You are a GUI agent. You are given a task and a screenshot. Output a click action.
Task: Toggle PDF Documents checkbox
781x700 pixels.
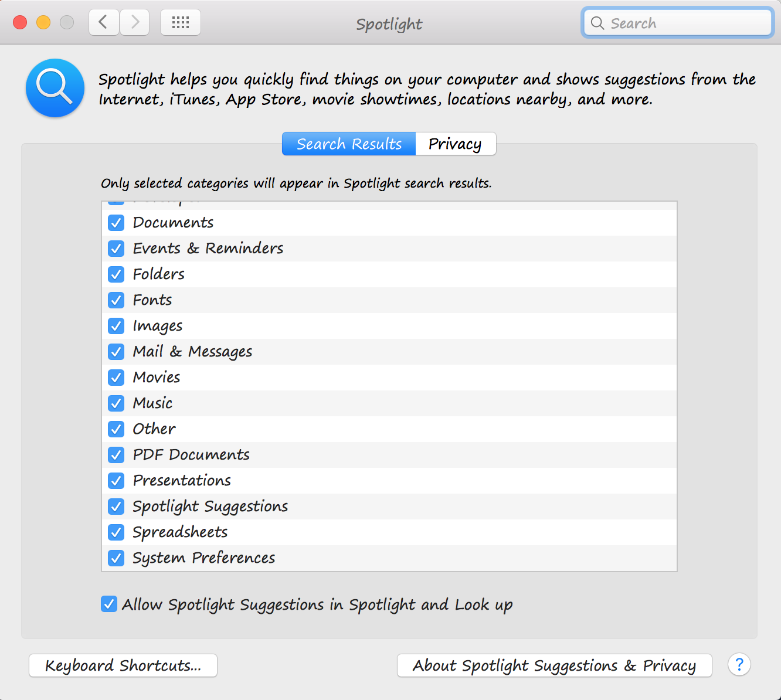[x=116, y=455]
